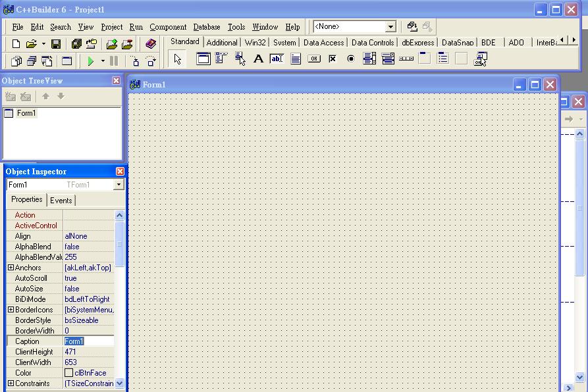The height and width of the screenshot is (392, 588).
Task: Pick the Label component (letter A)
Action: coord(258,59)
